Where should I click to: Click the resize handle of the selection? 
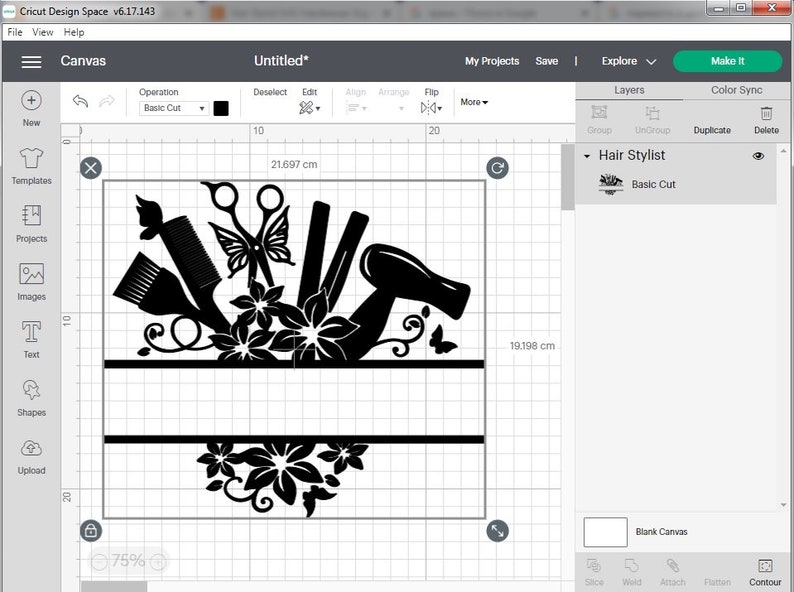(x=497, y=530)
